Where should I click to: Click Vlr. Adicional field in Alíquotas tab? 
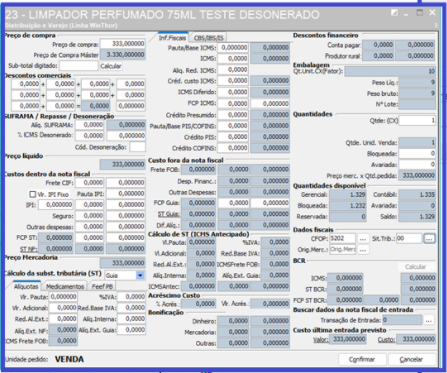63,308
